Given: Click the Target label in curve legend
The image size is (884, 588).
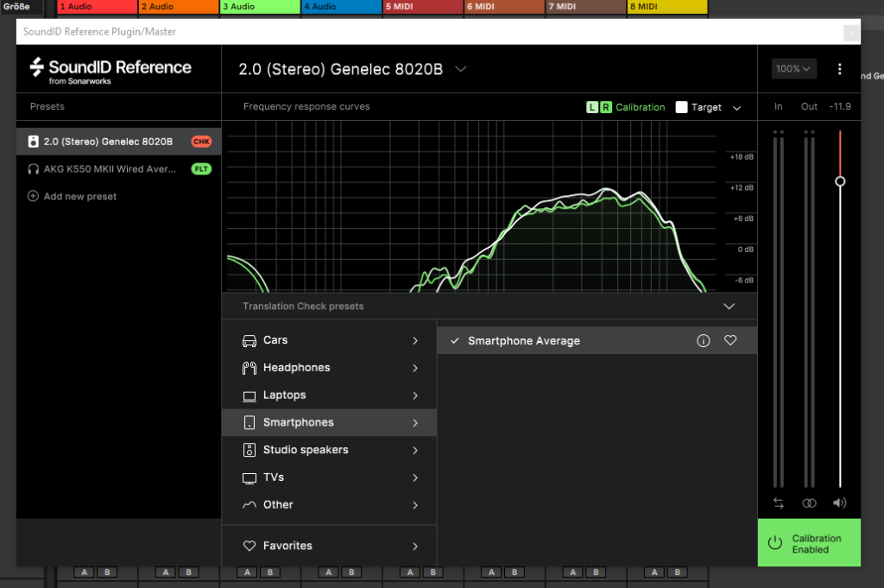Looking at the screenshot, I should click(x=706, y=107).
